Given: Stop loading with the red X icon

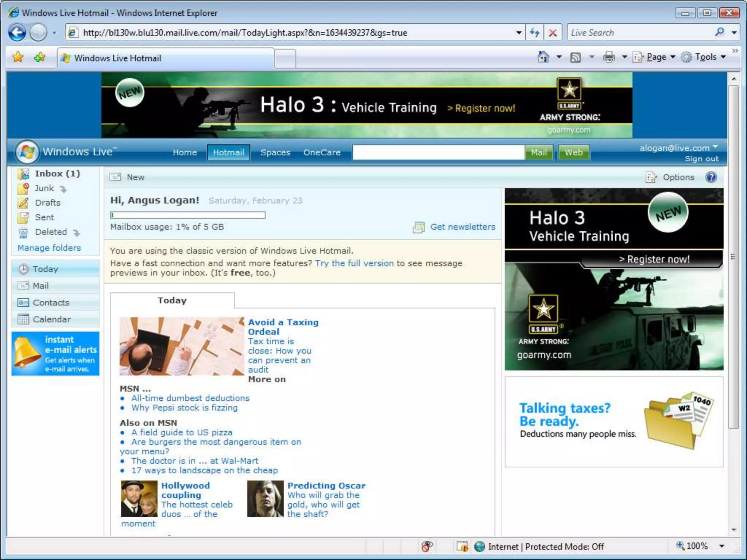Looking at the screenshot, I should 553,33.
